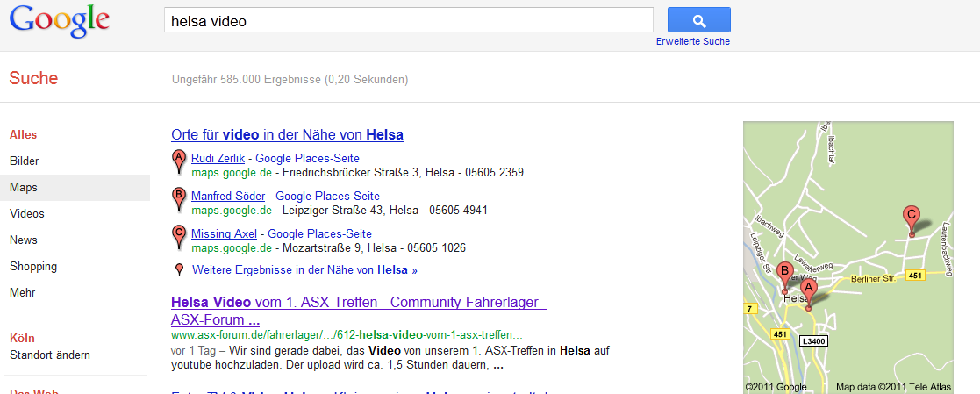Screen dimensions: 980x394
Task: Click the Google logo
Action: point(60,22)
